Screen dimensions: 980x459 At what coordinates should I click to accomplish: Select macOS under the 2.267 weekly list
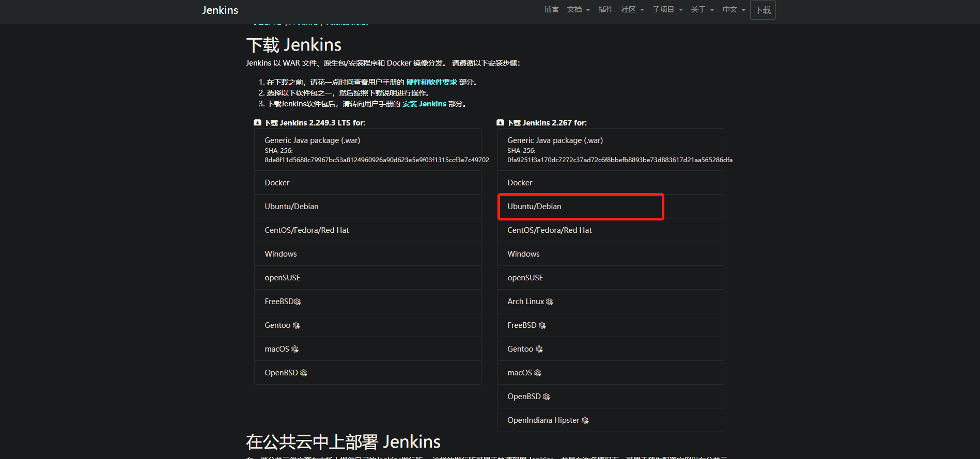tap(610, 373)
